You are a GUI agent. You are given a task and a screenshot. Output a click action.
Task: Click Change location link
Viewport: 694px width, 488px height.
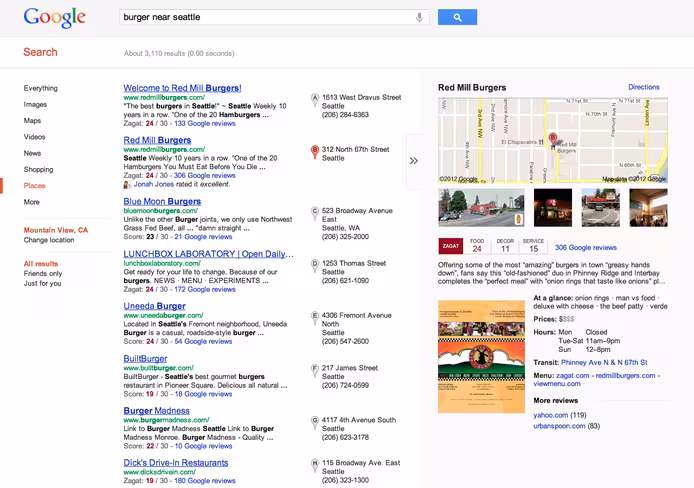[49, 240]
